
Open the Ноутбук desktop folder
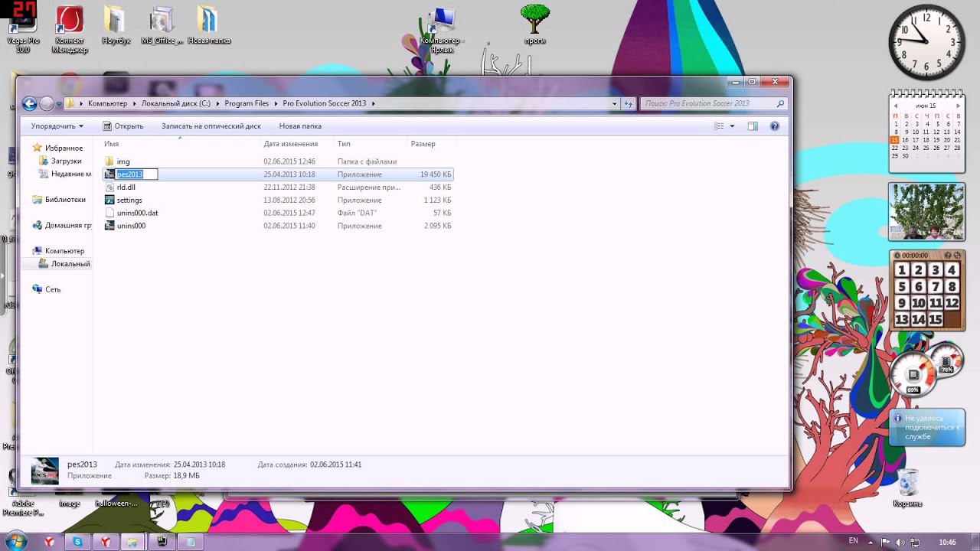[x=116, y=25]
